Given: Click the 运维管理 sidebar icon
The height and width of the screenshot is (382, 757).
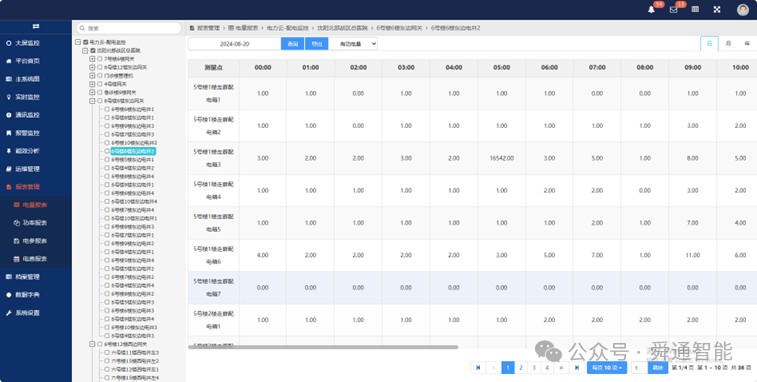Looking at the screenshot, I should pos(8,169).
